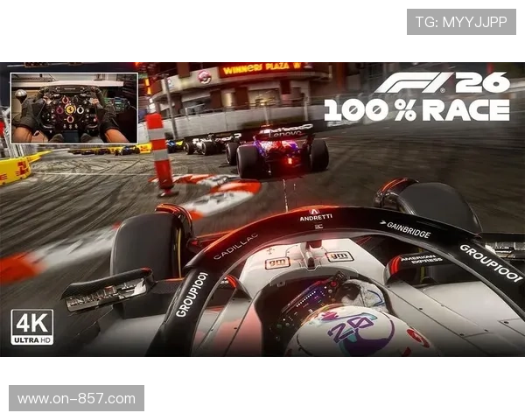Screen dimensions: 525x420
Task: Click the 100% RACE title text
Action: click(x=416, y=110)
